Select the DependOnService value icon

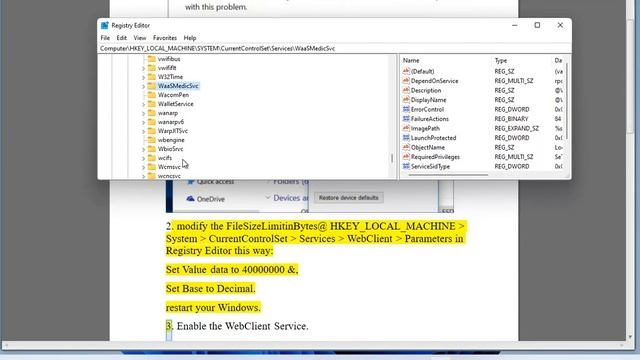[406, 80]
